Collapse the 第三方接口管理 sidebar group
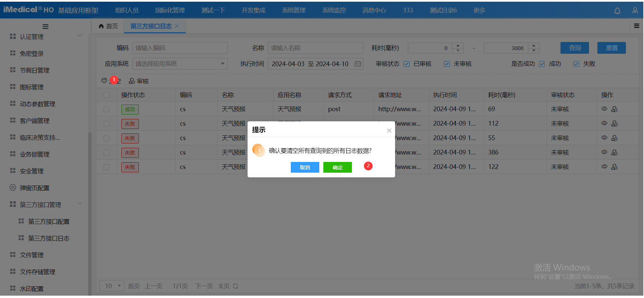 pyautogui.click(x=80, y=204)
